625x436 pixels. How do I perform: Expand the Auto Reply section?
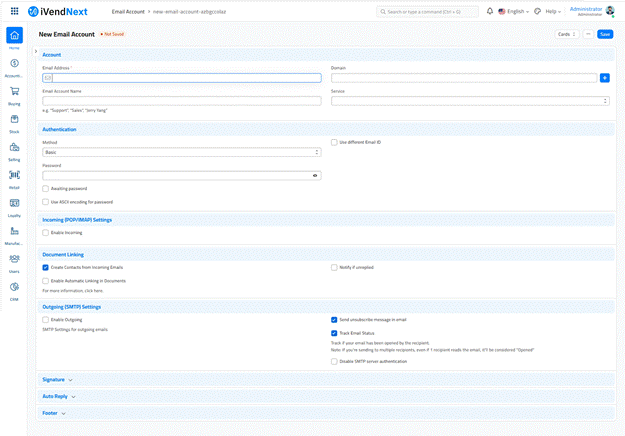[x=58, y=396]
